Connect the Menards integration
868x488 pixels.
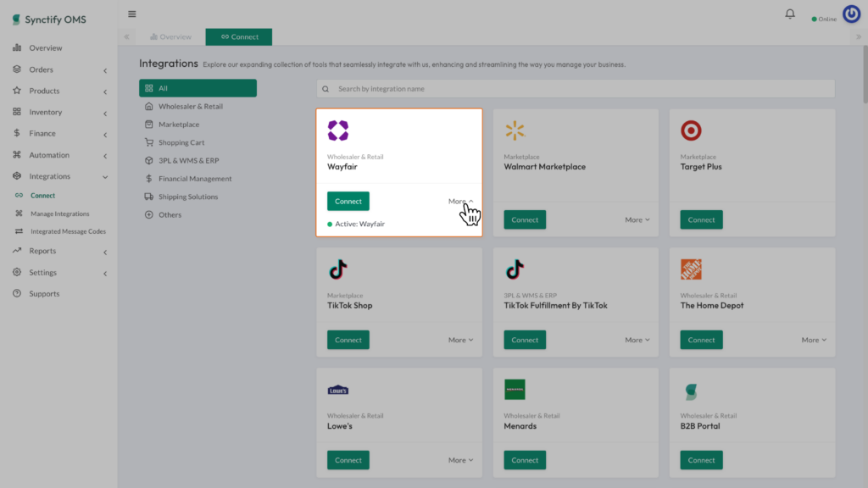coord(525,460)
